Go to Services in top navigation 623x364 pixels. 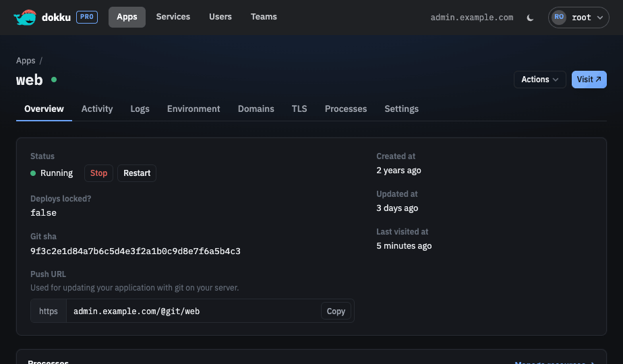[x=173, y=17]
